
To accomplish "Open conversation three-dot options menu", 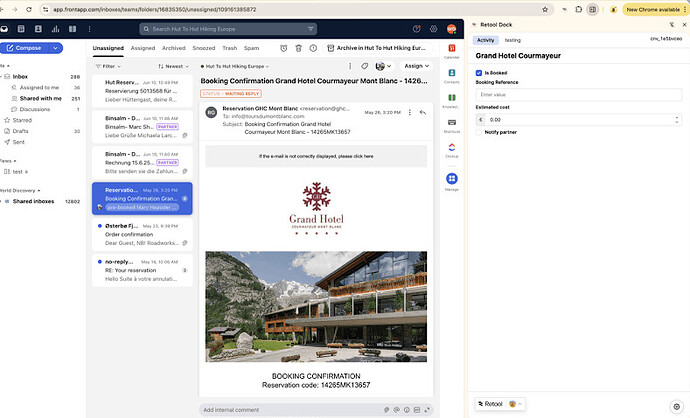I will click(350, 66).
